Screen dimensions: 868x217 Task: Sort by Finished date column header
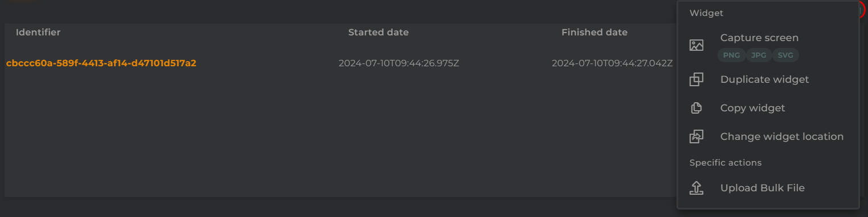coord(594,32)
